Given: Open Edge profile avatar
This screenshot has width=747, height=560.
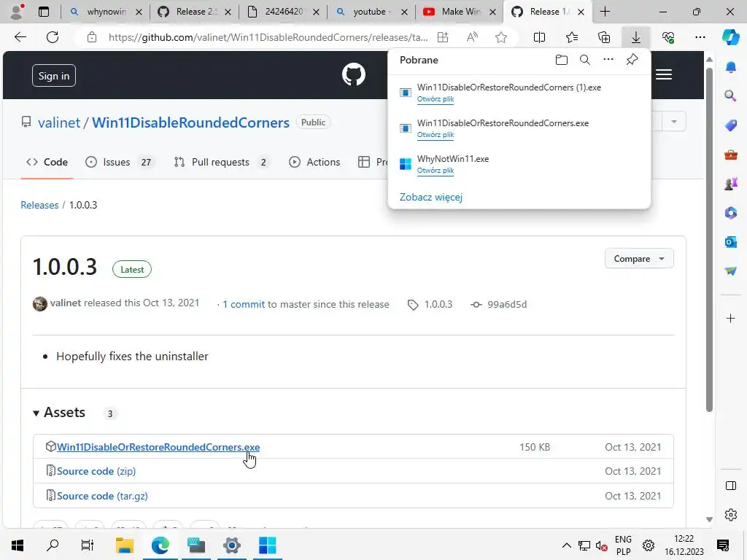Looking at the screenshot, I should [17, 12].
